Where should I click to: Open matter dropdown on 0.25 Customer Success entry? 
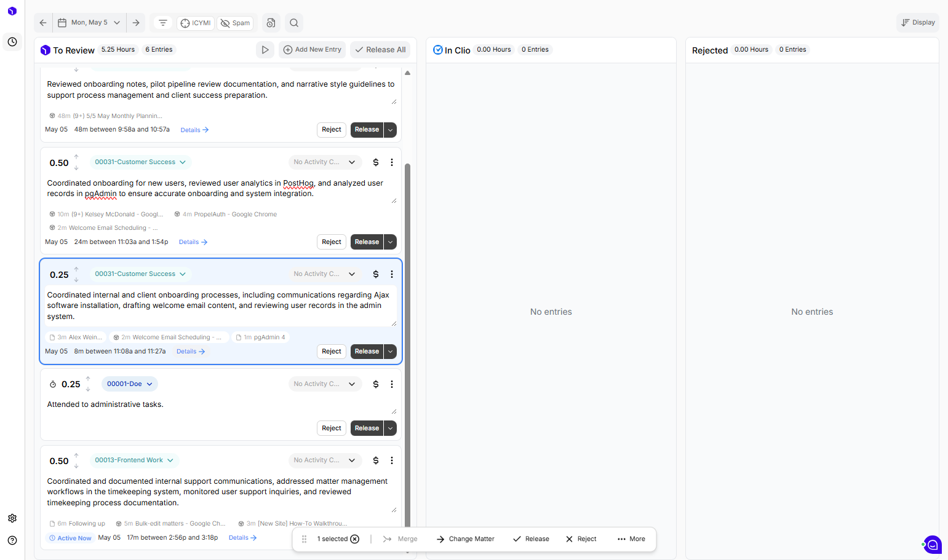tap(140, 274)
